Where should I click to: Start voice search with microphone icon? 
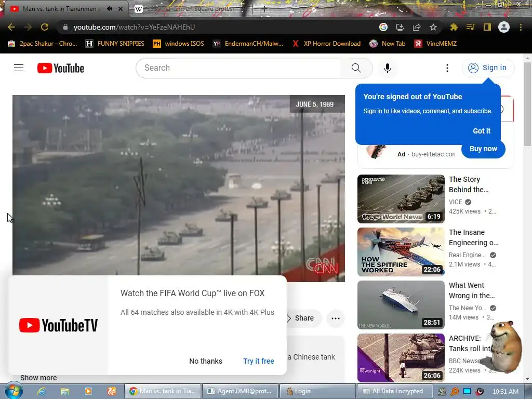click(388, 68)
